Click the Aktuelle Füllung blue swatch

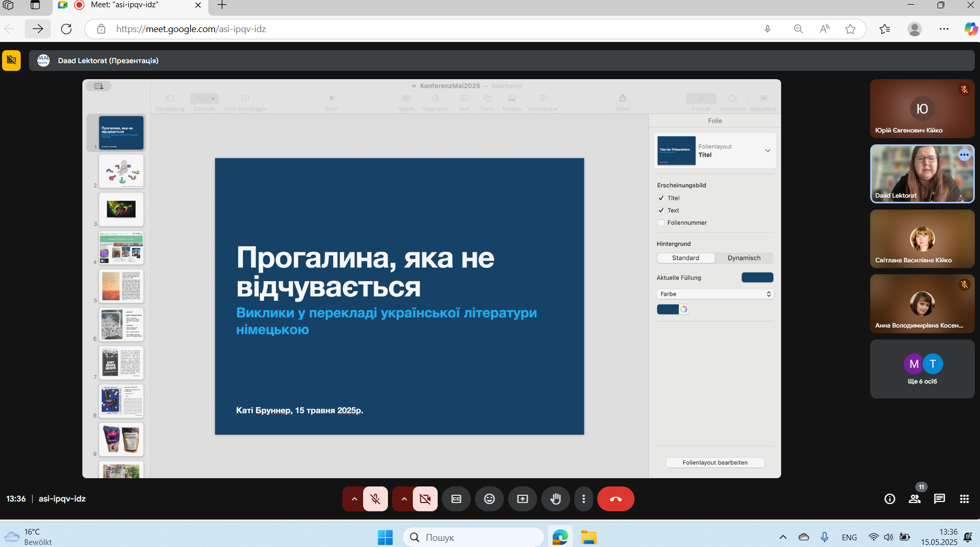pyautogui.click(x=757, y=277)
